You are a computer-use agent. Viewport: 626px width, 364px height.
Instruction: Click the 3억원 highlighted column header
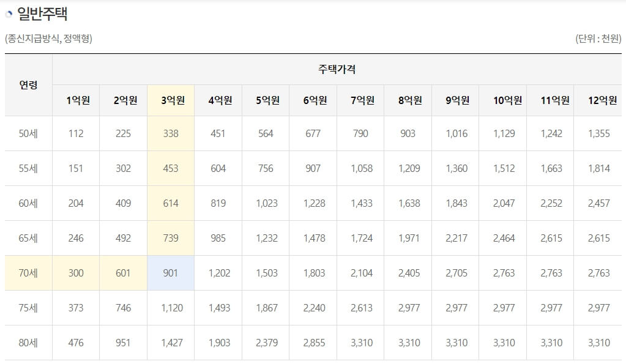(x=170, y=100)
